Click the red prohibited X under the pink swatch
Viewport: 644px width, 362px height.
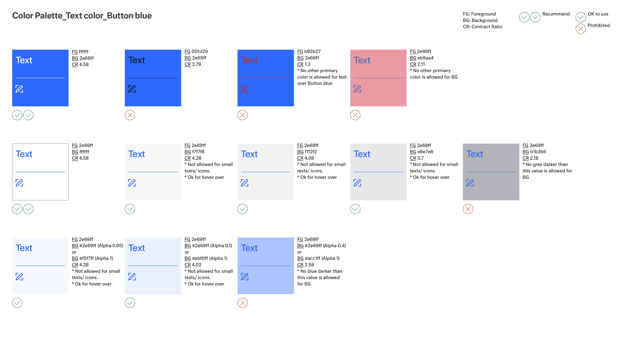tap(355, 115)
